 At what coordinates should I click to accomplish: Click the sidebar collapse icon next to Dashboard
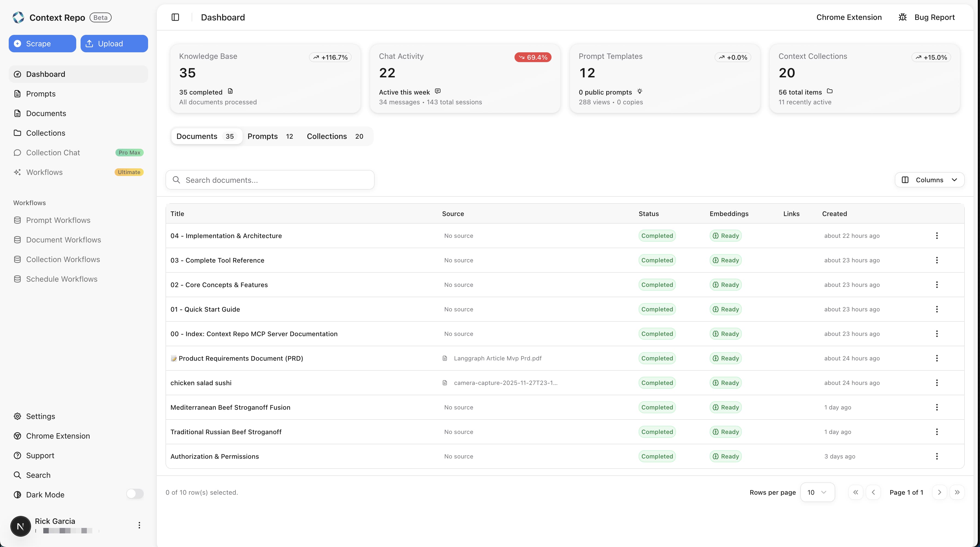coord(175,17)
